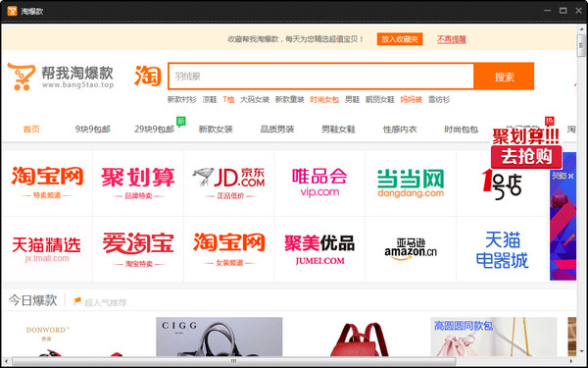The image size is (588, 368).
Task: Click the shopping cart logo of 帮我淘爆款
Action: tap(22, 77)
